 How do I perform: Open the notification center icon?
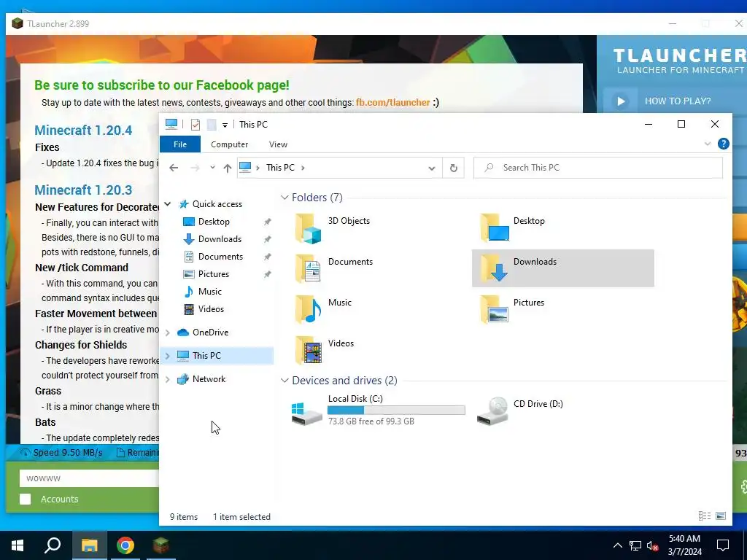pos(723,545)
